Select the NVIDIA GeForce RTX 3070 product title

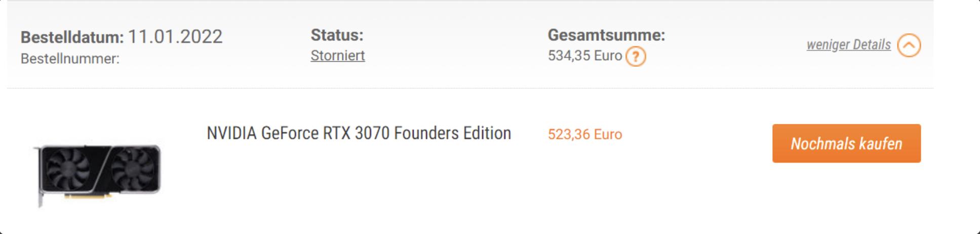(x=359, y=133)
